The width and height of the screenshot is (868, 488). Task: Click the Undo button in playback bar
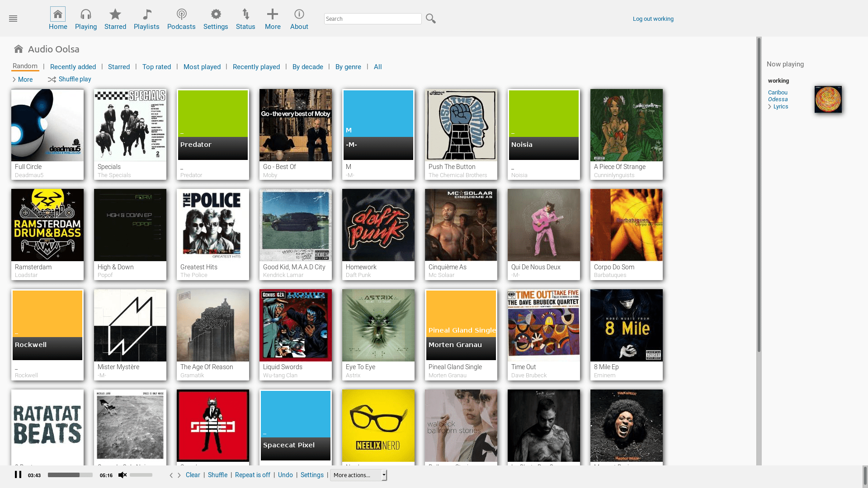tap(286, 475)
